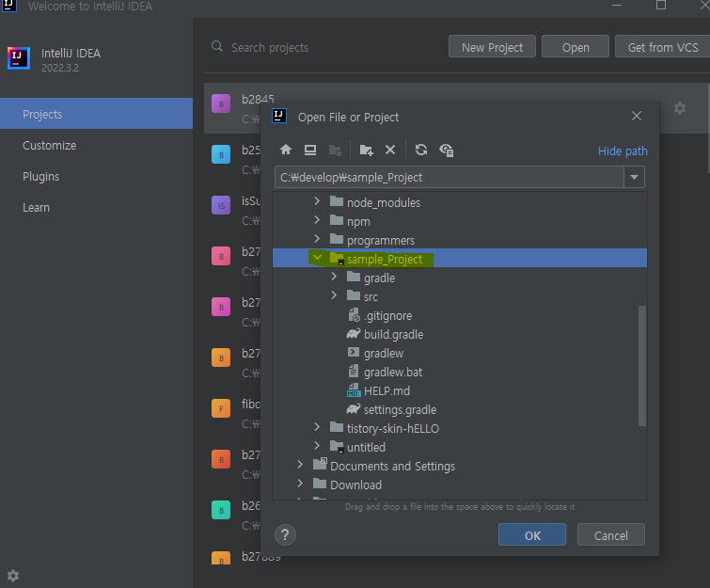Refresh the file tree
Screen dimensions: 710x588
point(421,150)
